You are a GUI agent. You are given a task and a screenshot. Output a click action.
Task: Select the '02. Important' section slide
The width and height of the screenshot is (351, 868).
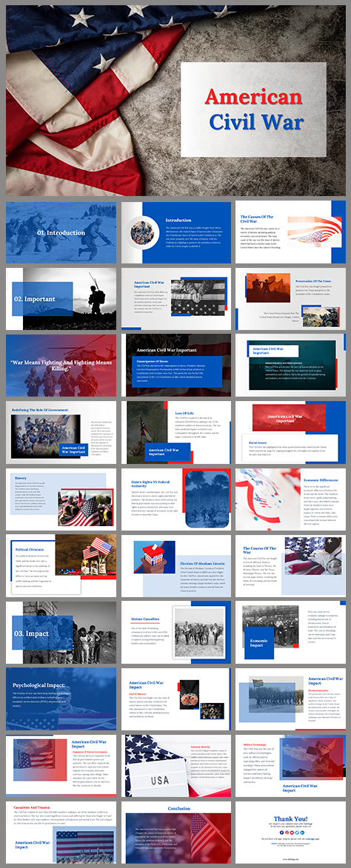click(x=61, y=299)
